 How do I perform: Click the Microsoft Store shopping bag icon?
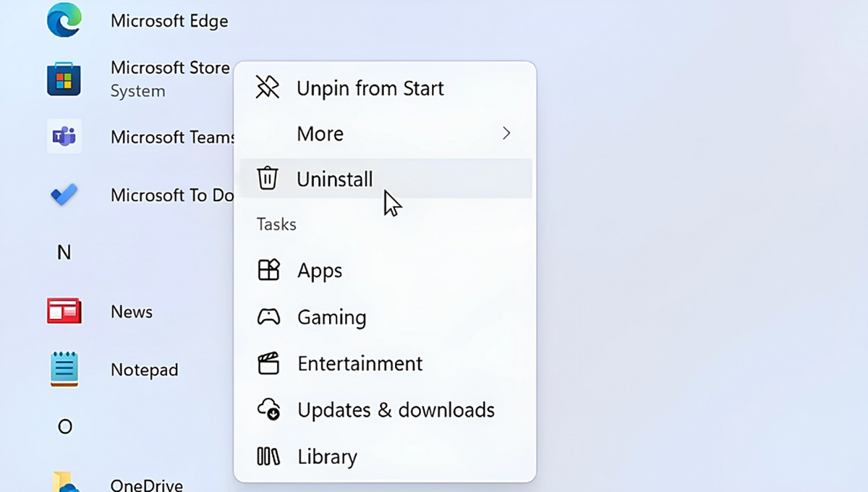tap(64, 78)
